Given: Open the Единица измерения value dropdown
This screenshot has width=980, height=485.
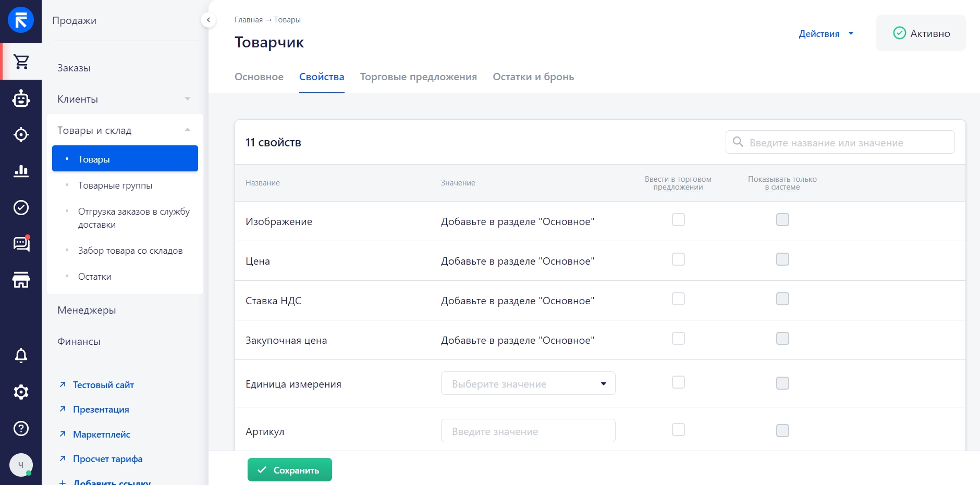Looking at the screenshot, I should [x=528, y=383].
